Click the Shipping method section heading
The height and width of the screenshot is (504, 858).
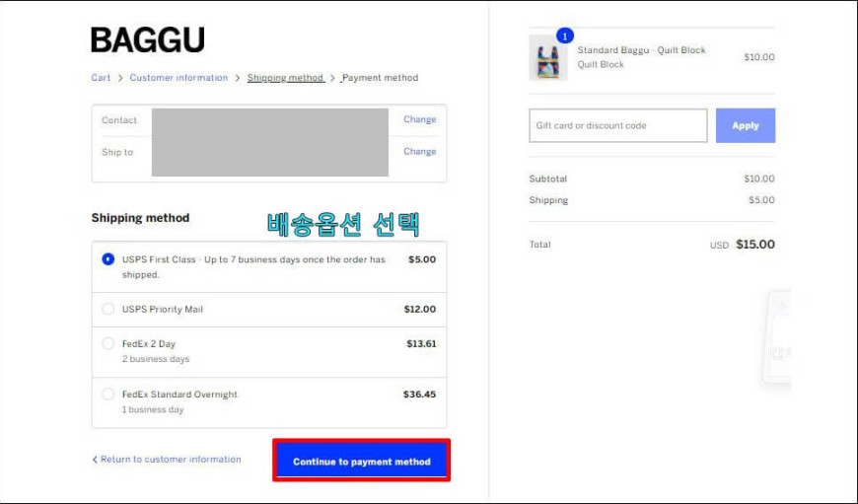(x=140, y=218)
